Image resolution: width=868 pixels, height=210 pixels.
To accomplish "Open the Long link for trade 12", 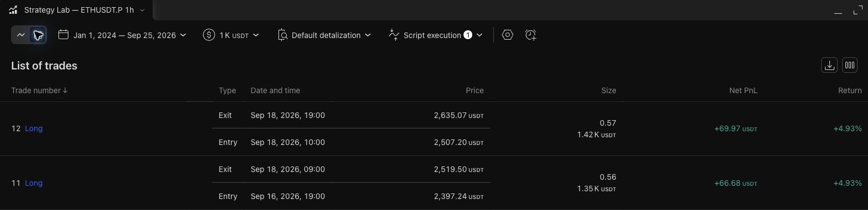I will pyautogui.click(x=34, y=128).
